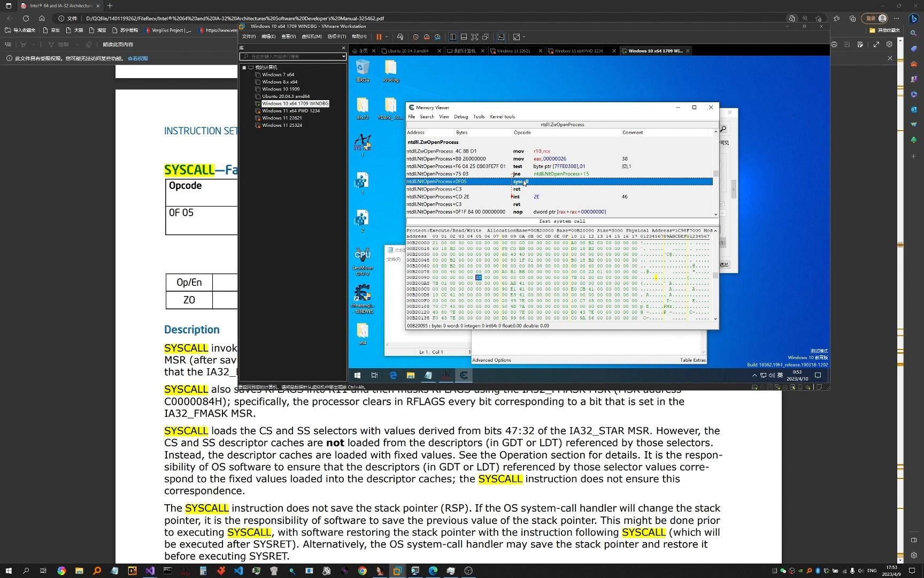Open VMware console view icon

501,37
